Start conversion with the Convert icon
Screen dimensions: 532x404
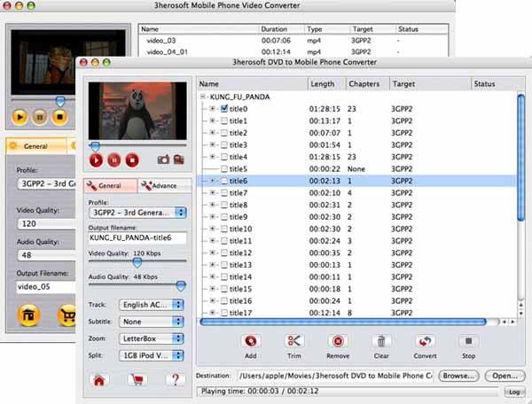pyautogui.click(x=425, y=341)
